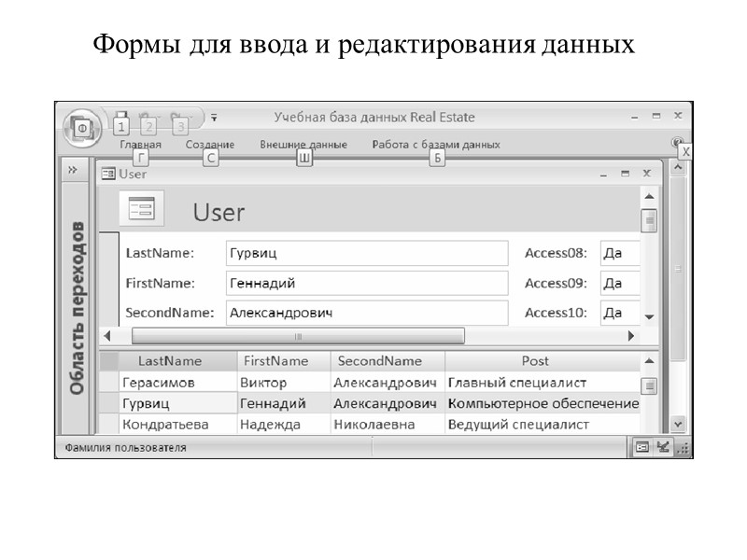Click the Область переходов vertical bar

click(77, 308)
